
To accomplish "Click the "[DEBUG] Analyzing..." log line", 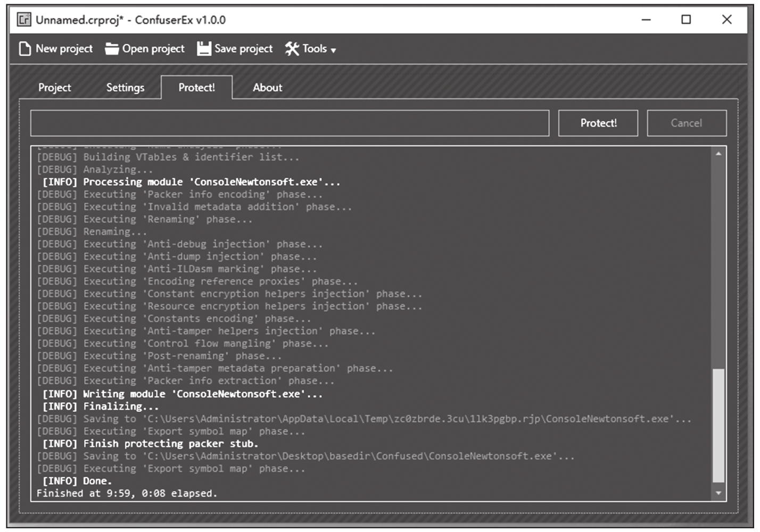I will 95,170.
